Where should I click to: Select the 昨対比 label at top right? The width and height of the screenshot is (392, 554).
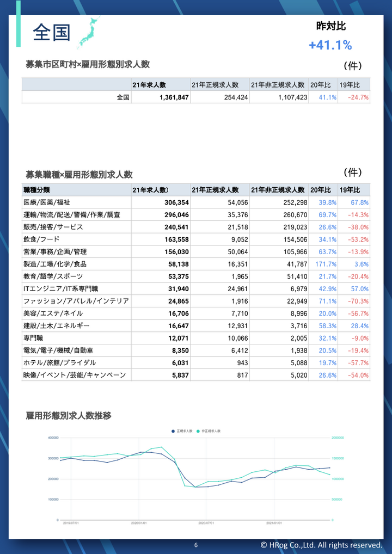tap(330, 26)
